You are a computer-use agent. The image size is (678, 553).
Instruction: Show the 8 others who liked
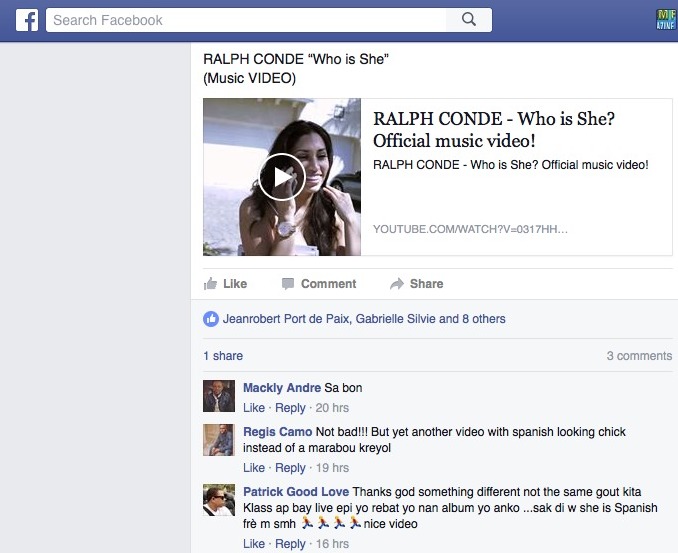[x=483, y=319]
